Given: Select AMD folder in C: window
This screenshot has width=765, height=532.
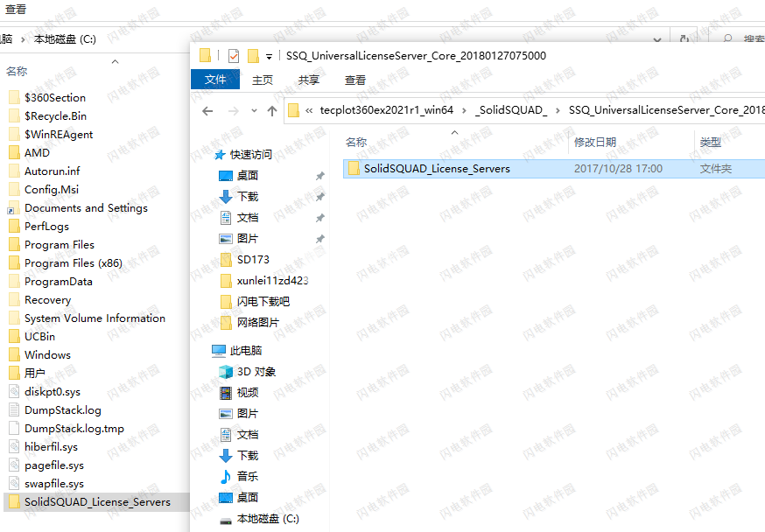Looking at the screenshot, I should (x=29, y=152).
